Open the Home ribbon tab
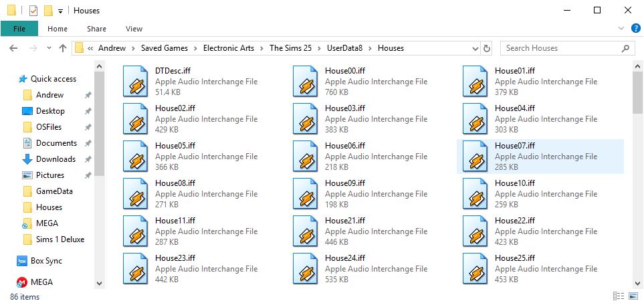This screenshot has height=305, width=644. tap(58, 29)
